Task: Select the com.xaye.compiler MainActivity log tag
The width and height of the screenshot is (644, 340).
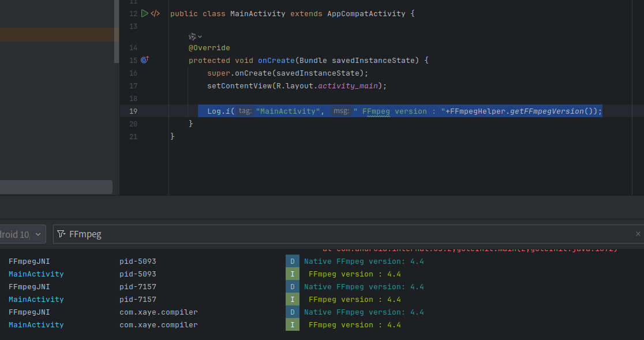Action: [x=36, y=325]
